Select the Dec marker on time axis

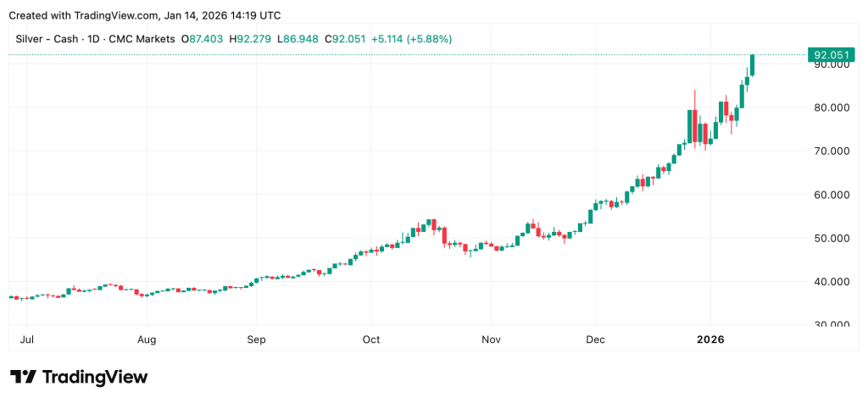pos(595,340)
